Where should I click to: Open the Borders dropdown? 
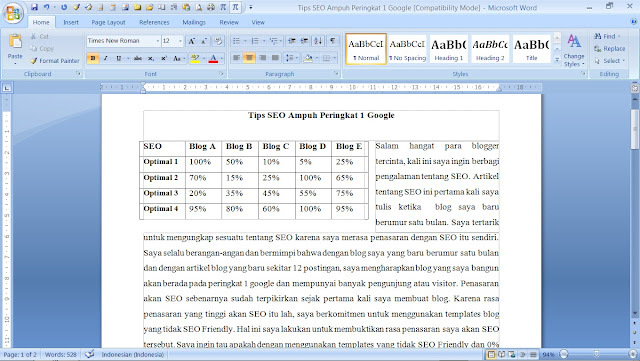(x=335, y=58)
